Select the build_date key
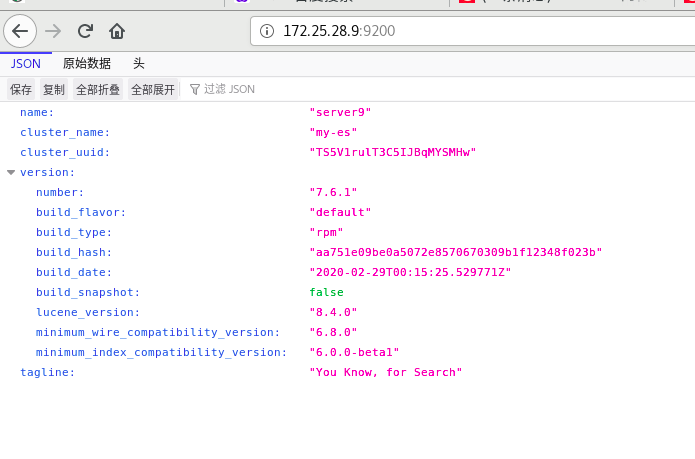The width and height of the screenshot is (695, 459). pyautogui.click(x=74, y=272)
